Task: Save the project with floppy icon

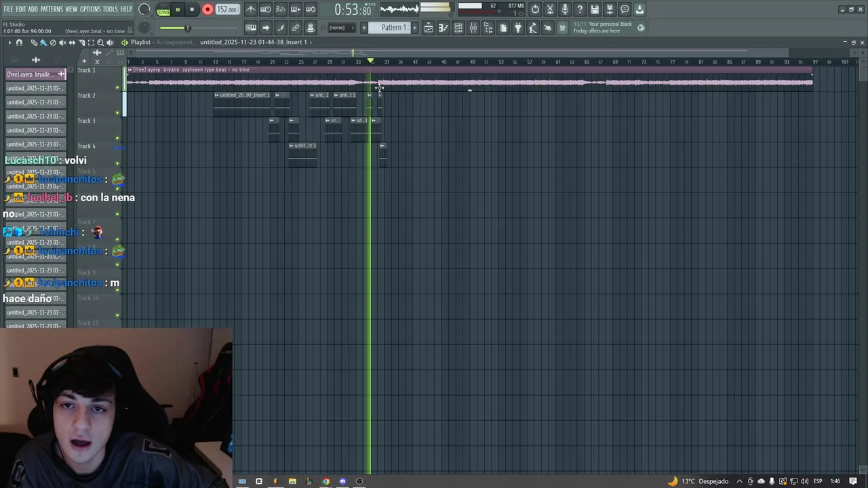Action: [x=595, y=9]
